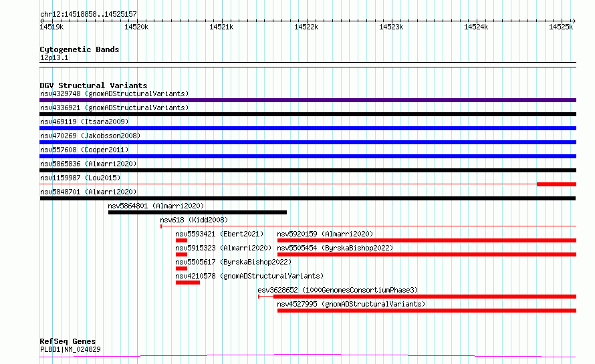Click the black bar under nsv4336921

pos(308,114)
